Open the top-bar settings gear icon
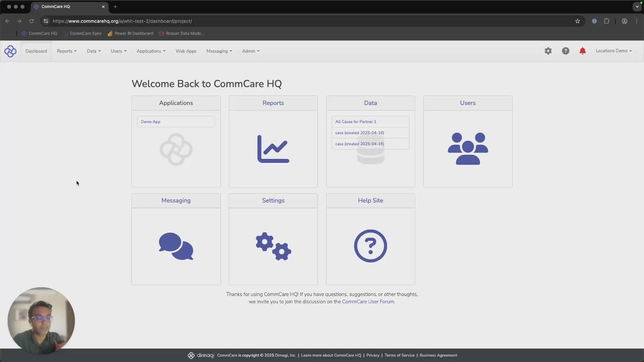This screenshot has width=644, height=362. 548,51
